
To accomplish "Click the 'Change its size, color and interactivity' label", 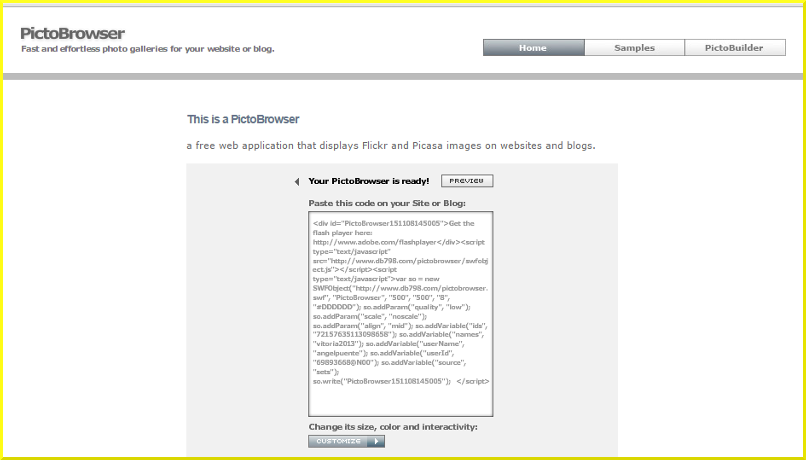I will point(393,427).
